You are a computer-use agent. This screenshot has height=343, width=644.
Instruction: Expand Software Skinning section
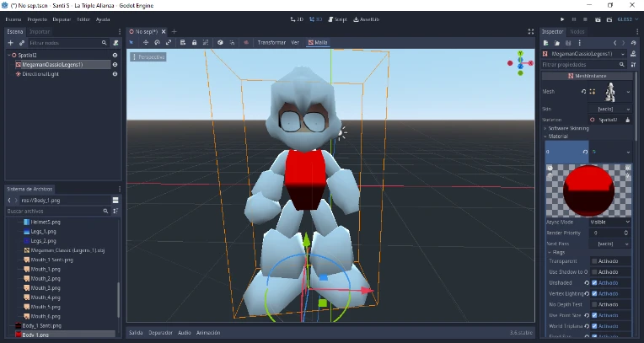[568, 129]
